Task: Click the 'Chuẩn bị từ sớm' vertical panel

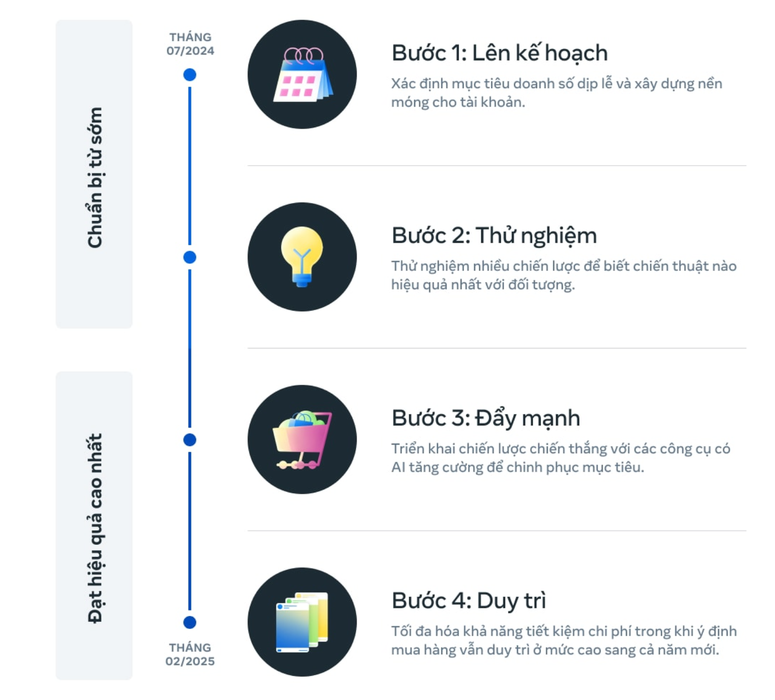Action: click(94, 174)
